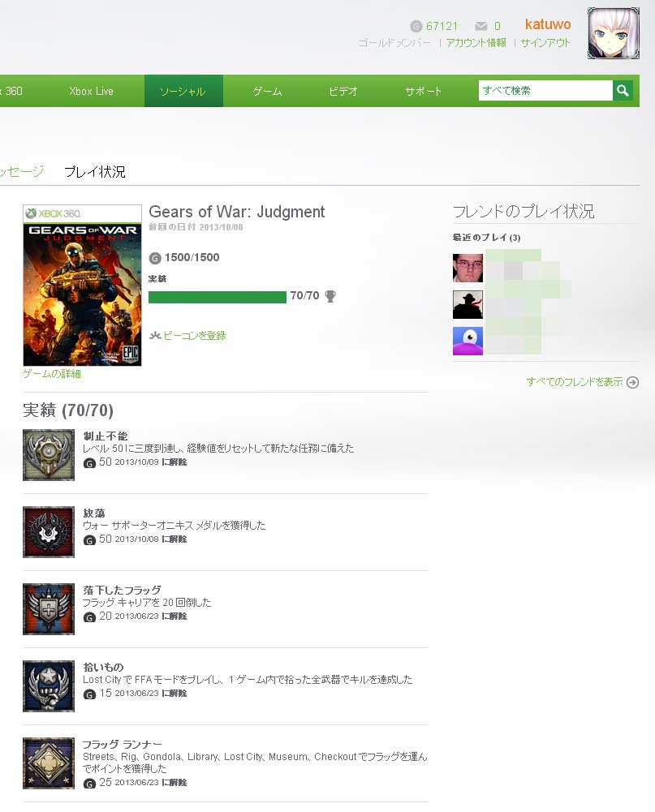Click the 落下したフラッグ achievement badge icon
This screenshot has width=655, height=812.
pyautogui.click(x=49, y=609)
